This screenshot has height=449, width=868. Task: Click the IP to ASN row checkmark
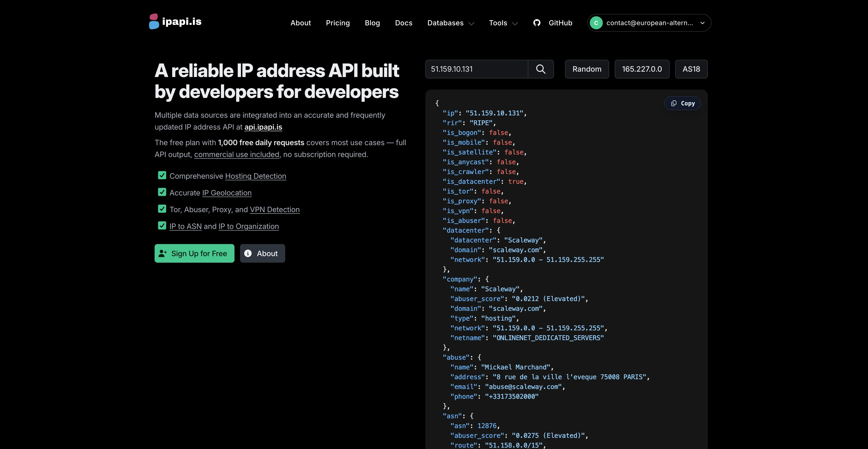[x=162, y=225]
